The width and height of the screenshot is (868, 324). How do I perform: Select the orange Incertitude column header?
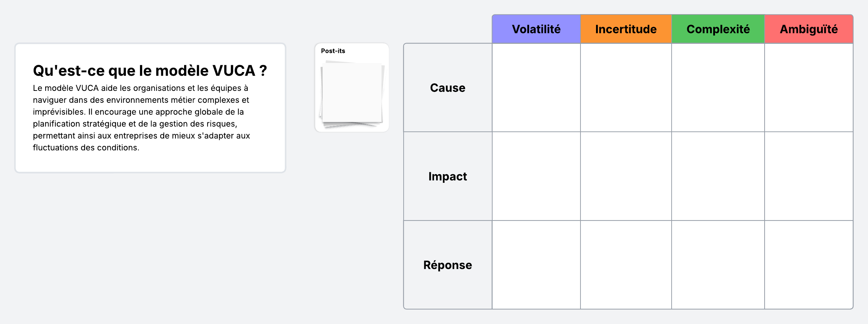click(626, 29)
